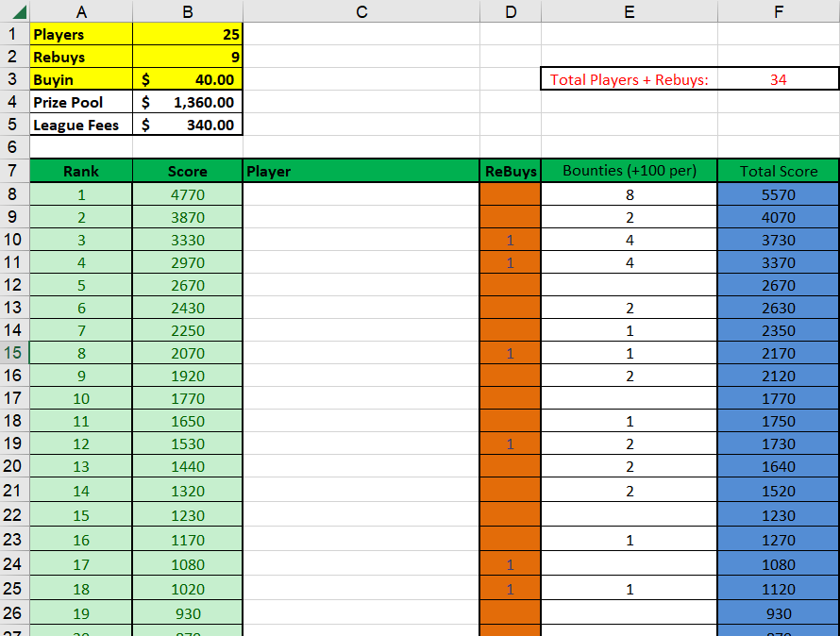Click the Bounties (+100 per) header
This screenshot has height=636, width=840.
(630, 171)
